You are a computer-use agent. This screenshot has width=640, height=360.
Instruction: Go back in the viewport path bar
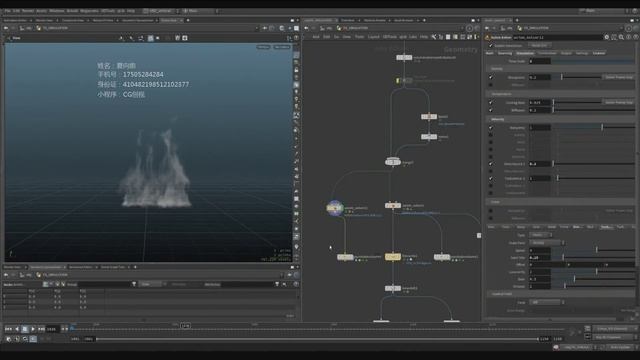[x=6, y=28]
